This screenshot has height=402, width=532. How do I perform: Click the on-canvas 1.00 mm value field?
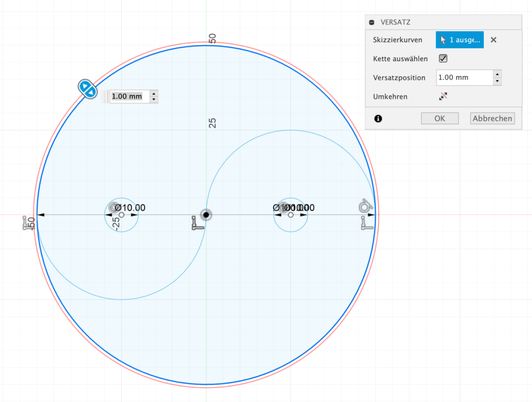[127, 96]
